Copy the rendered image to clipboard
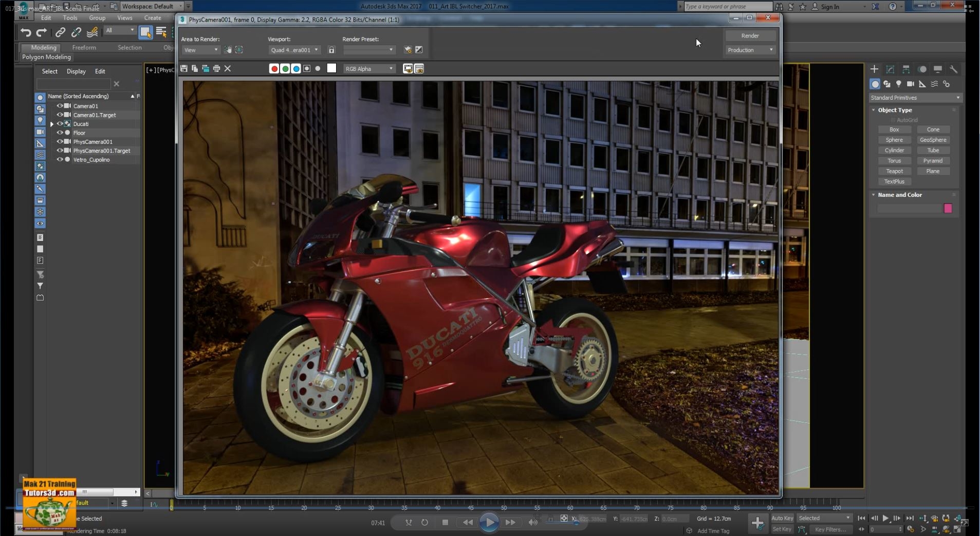980x536 pixels. coord(195,68)
